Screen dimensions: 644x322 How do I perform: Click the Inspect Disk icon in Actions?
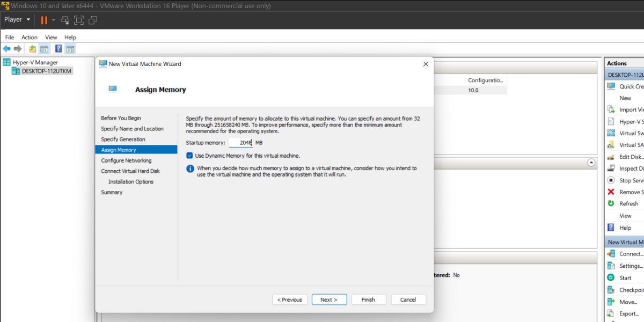coord(611,169)
